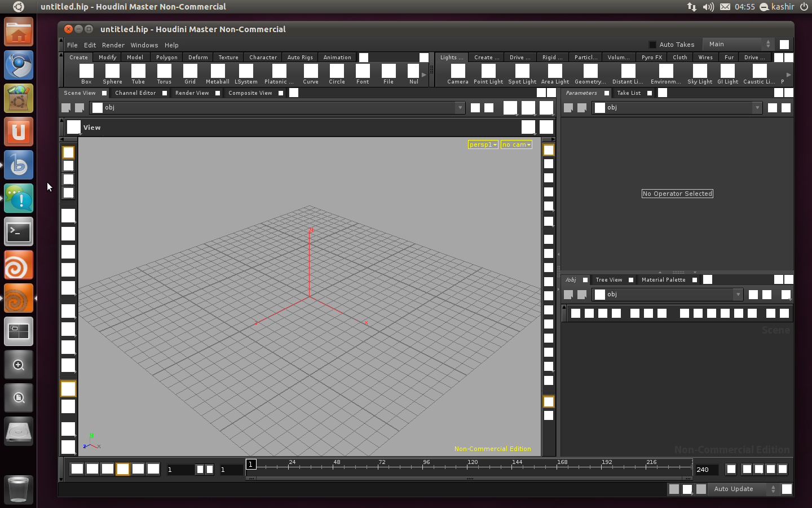Image resolution: width=812 pixels, height=508 pixels.
Task: Open the sound volume indicator
Action: point(708,7)
